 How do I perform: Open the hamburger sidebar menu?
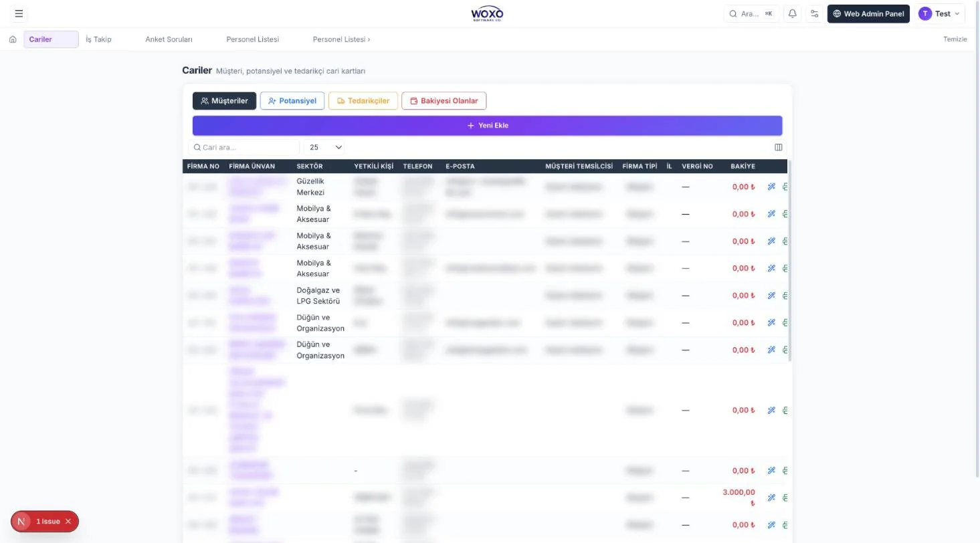[x=19, y=13]
